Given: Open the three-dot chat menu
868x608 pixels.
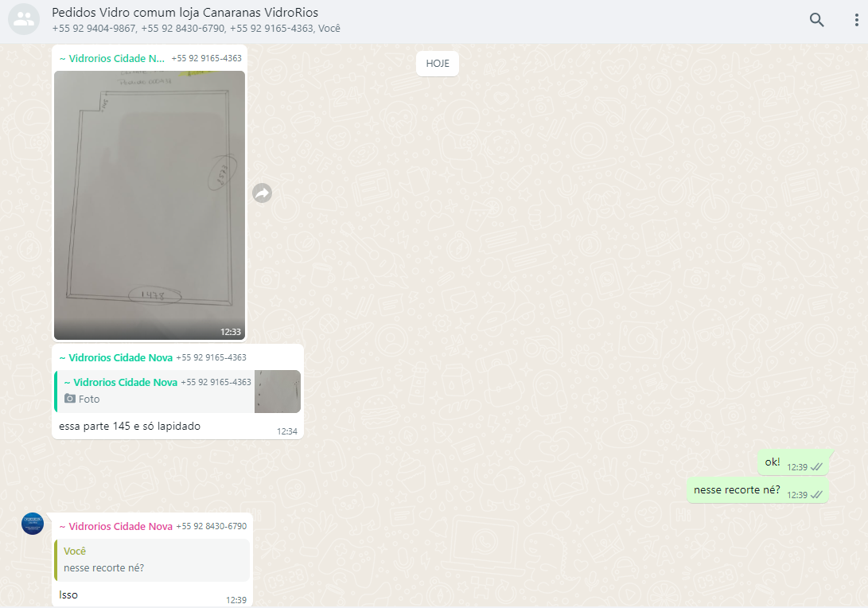Looking at the screenshot, I should [856, 20].
